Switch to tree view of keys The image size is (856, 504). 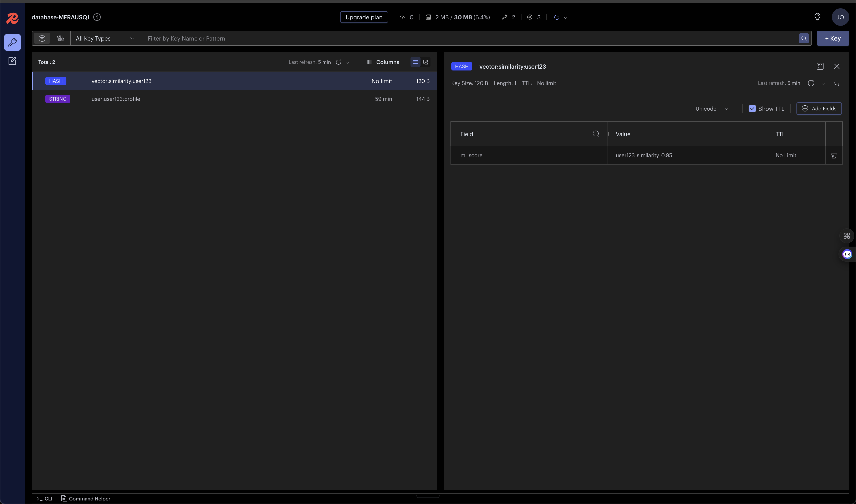(x=425, y=62)
